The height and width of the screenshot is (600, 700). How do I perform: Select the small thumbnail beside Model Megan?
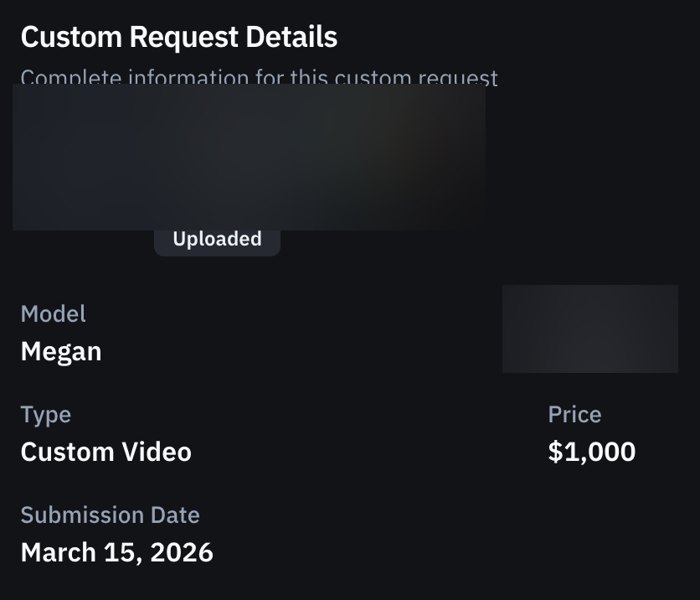(589, 328)
